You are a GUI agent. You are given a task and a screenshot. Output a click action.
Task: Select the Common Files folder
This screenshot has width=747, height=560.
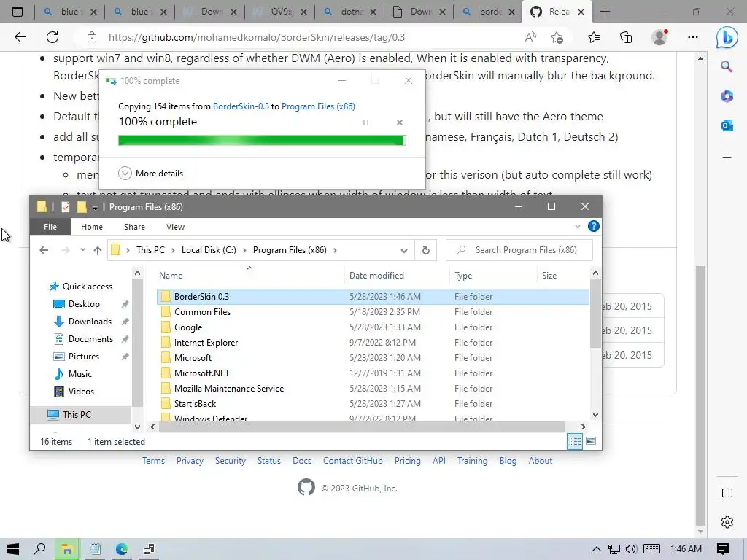(373, 312)
